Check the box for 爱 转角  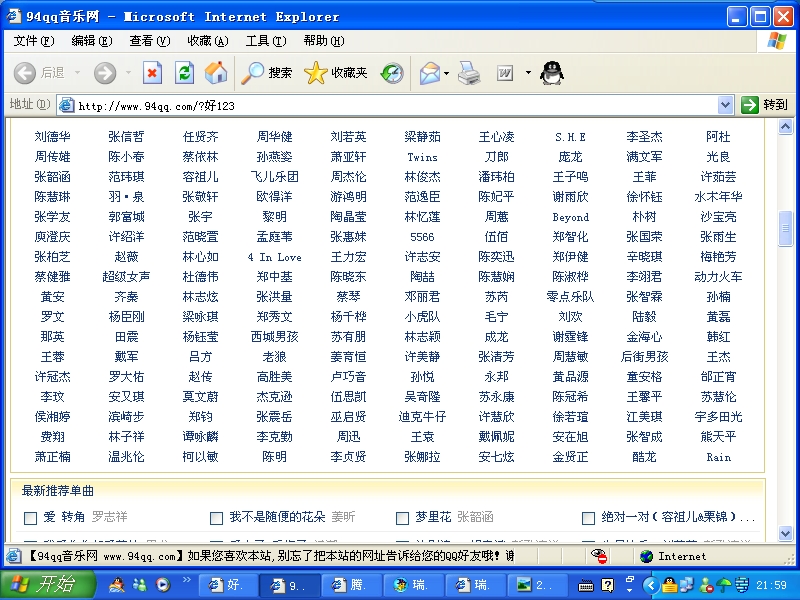pos(30,518)
